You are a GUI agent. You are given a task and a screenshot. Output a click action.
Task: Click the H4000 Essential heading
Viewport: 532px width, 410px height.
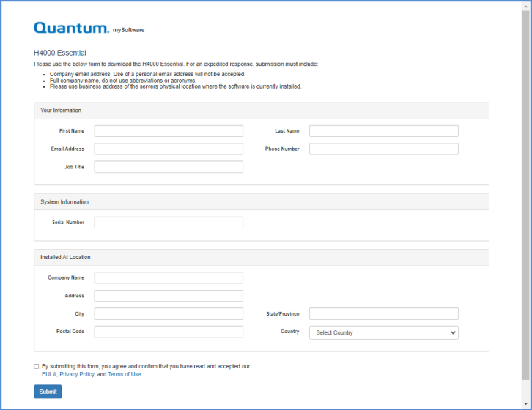pyautogui.click(x=60, y=53)
